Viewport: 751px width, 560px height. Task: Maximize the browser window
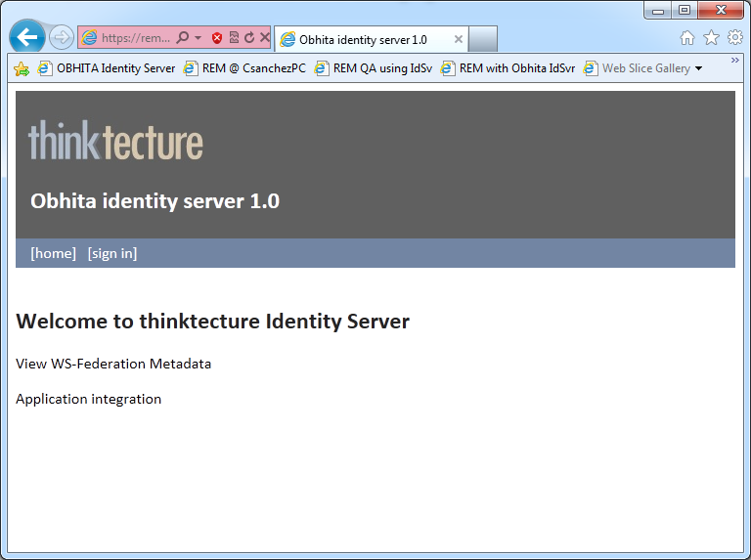pos(685,10)
